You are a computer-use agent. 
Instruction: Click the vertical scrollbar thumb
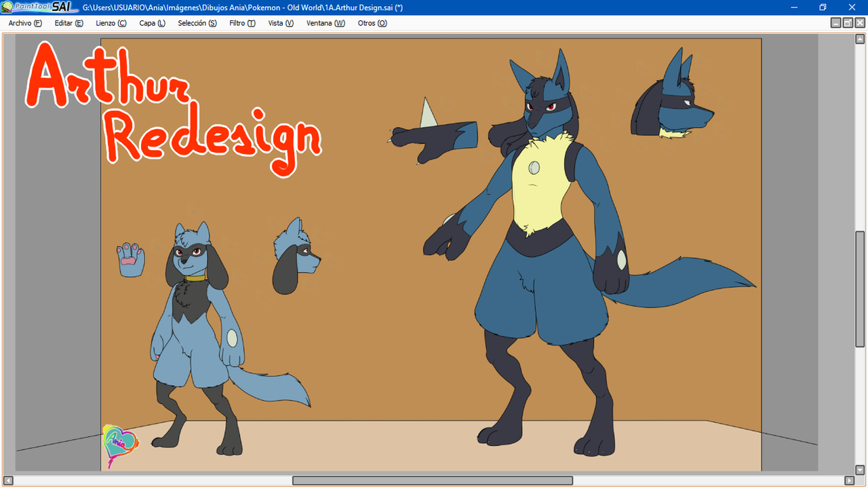[x=860, y=290]
